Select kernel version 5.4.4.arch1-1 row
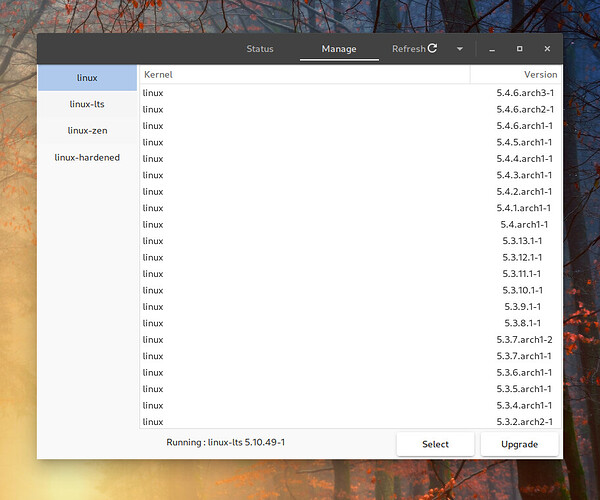Viewport: 600px width, 500px height. [351, 159]
